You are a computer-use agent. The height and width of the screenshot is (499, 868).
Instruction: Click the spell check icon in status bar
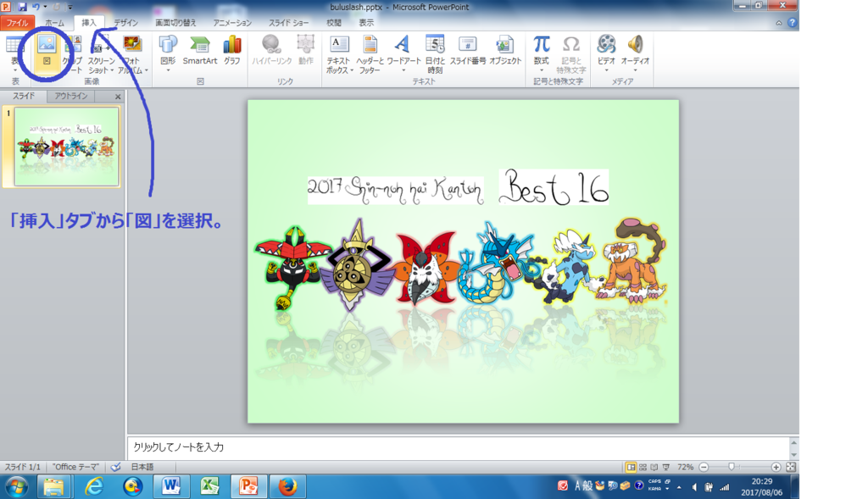[x=115, y=467]
